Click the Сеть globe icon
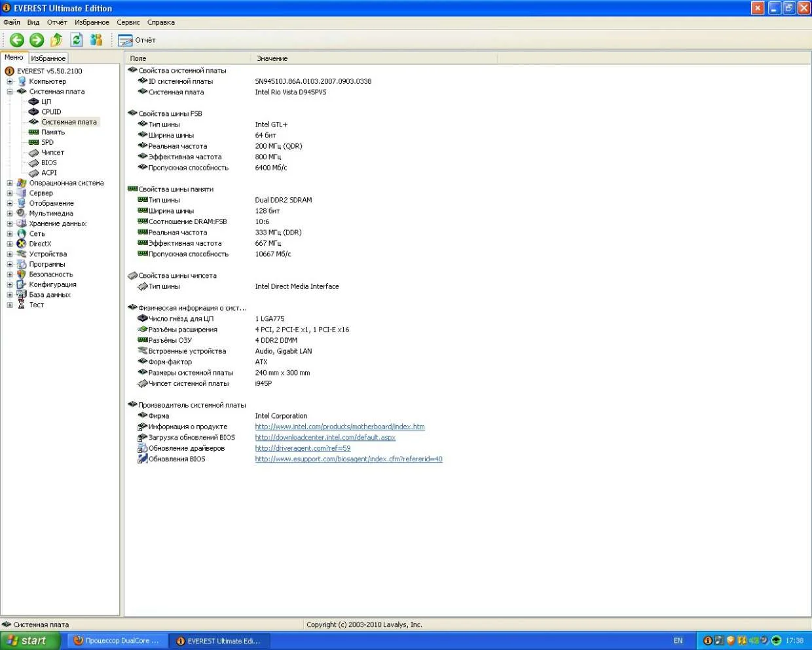The width and height of the screenshot is (812, 650). pyautogui.click(x=22, y=234)
